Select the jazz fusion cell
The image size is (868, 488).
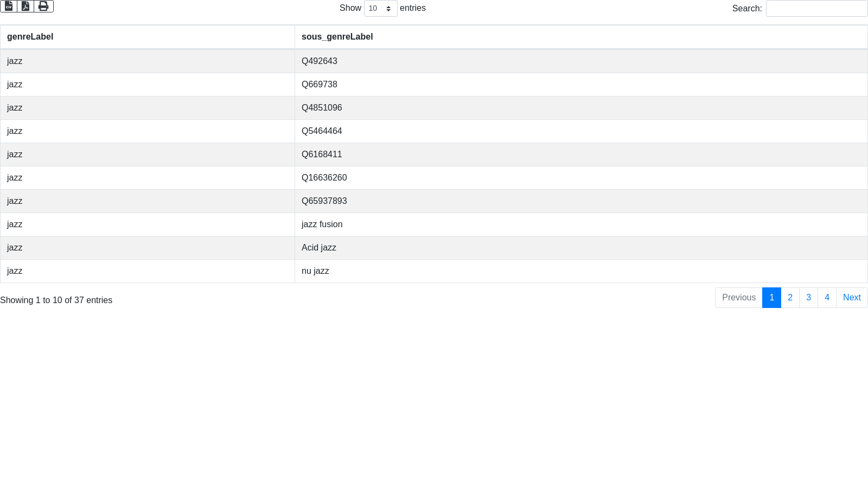[x=322, y=224]
